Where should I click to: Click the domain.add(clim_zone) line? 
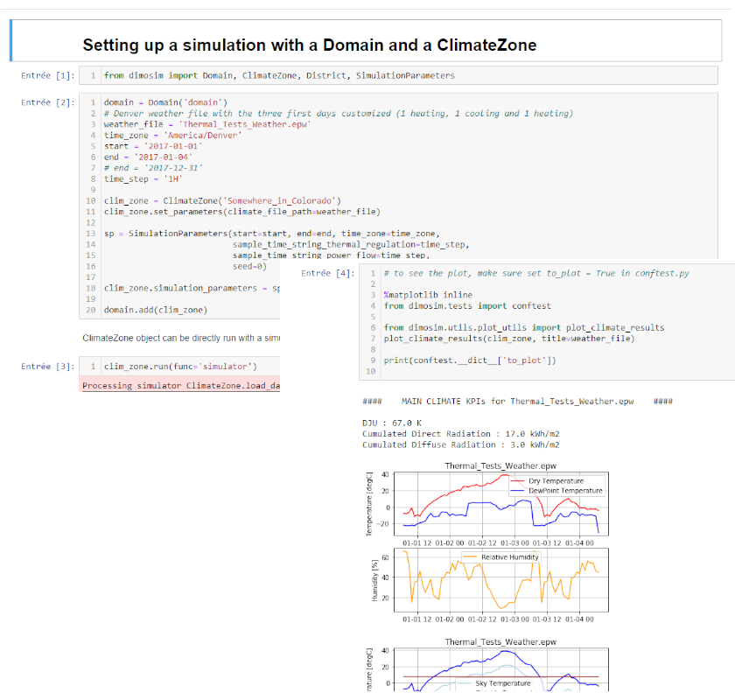[155, 310]
